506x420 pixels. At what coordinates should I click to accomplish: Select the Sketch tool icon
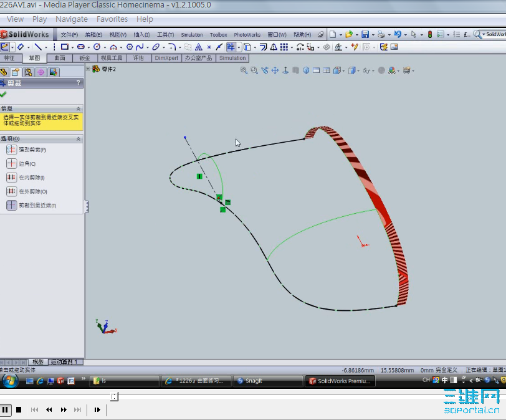tap(4, 47)
